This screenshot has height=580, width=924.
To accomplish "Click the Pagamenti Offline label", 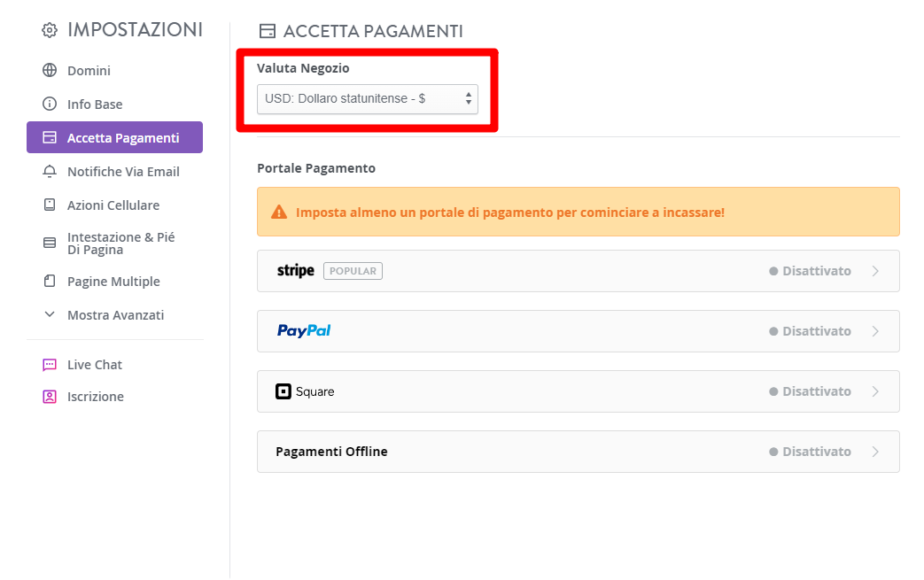I will pos(331,452).
